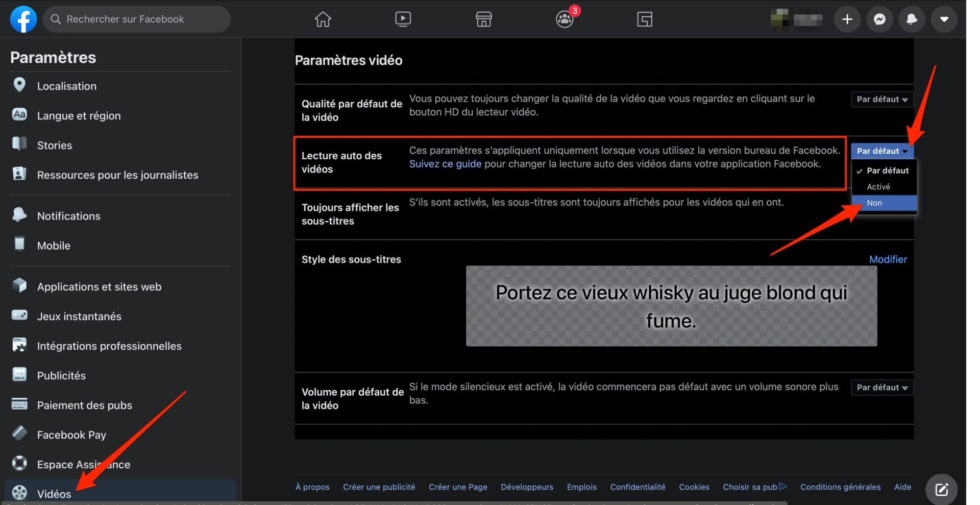Click the sidebar Notifications bell icon

(x=19, y=215)
